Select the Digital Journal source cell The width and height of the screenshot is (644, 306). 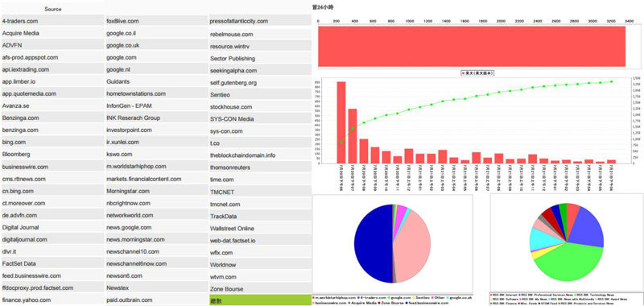tap(52, 227)
